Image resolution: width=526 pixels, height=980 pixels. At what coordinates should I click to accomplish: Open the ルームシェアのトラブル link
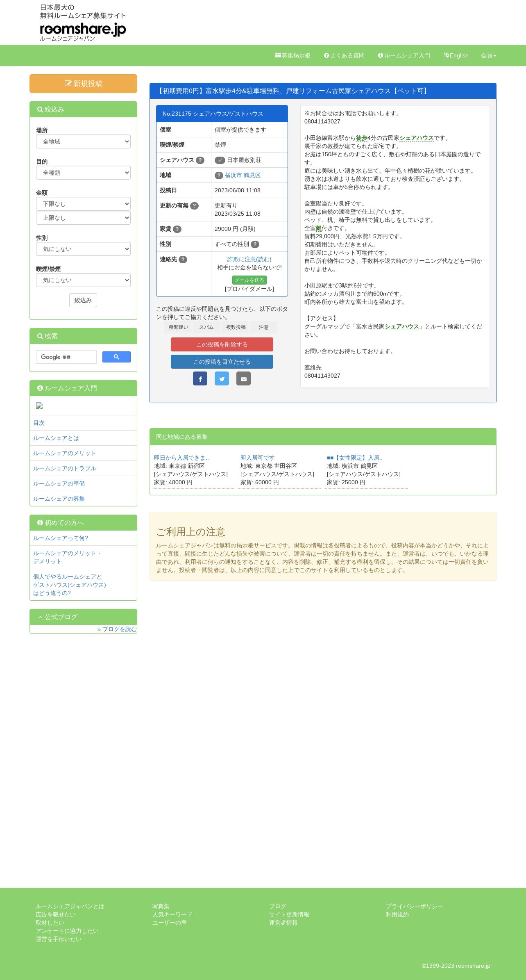65,468
